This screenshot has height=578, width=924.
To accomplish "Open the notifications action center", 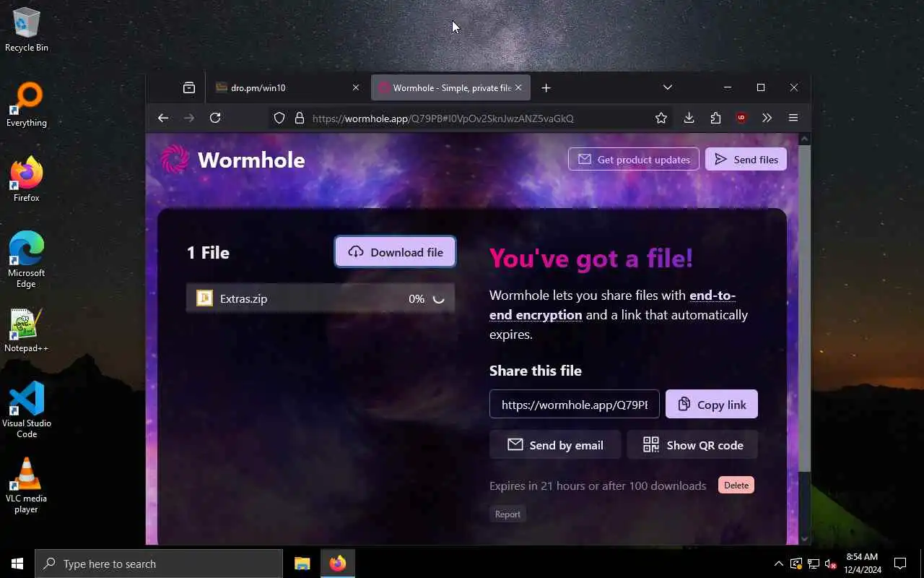I will tap(900, 564).
